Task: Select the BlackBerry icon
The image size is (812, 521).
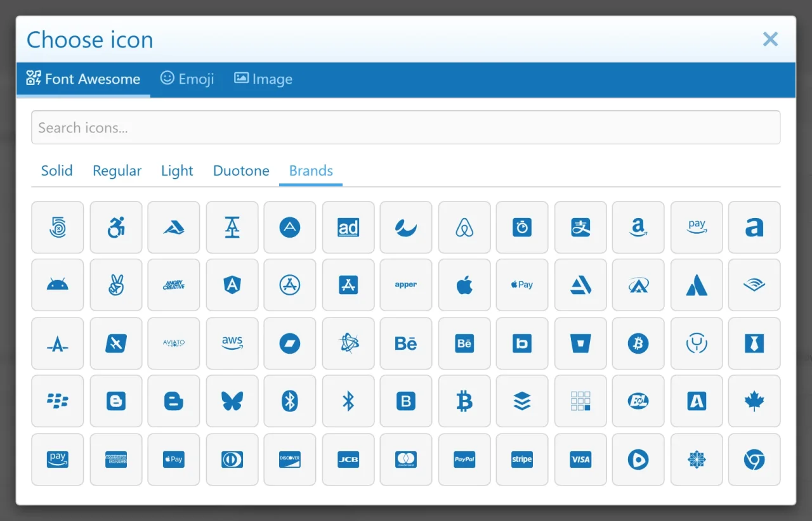Action: (x=57, y=401)
